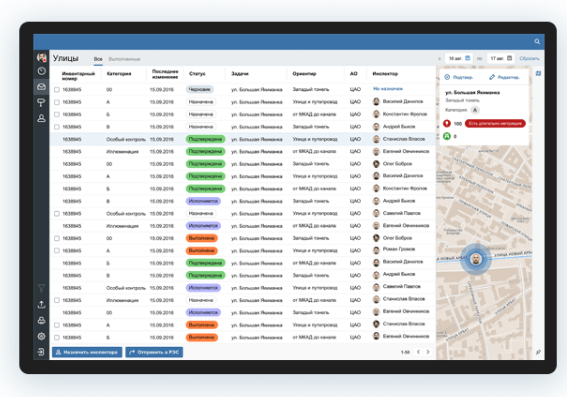This screenshot has width=567, height=397.
Task: Tick checkbox of Станислав Власов's Назначена row
Action: [57, 300]
